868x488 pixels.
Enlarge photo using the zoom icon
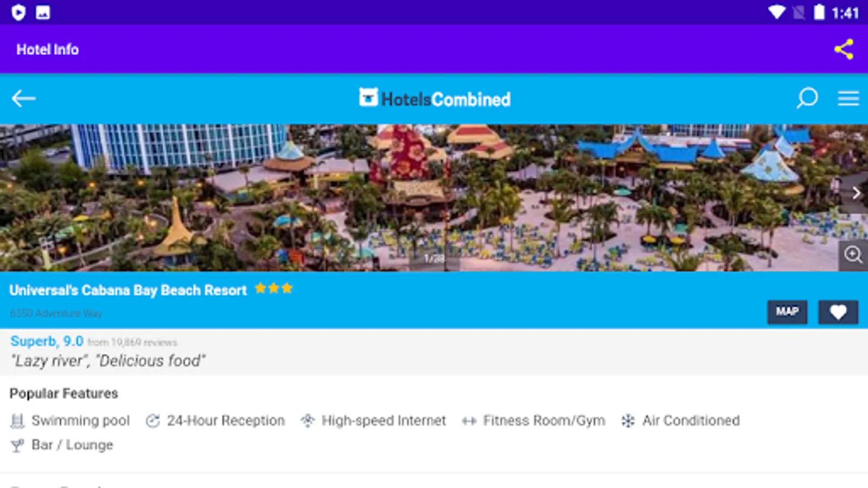click(853, 255)
